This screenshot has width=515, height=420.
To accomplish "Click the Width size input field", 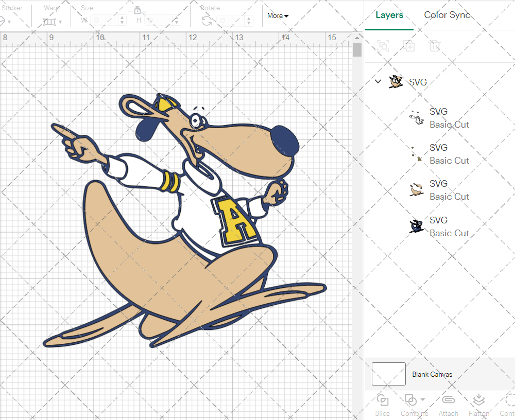I will (x=105, y=21).
